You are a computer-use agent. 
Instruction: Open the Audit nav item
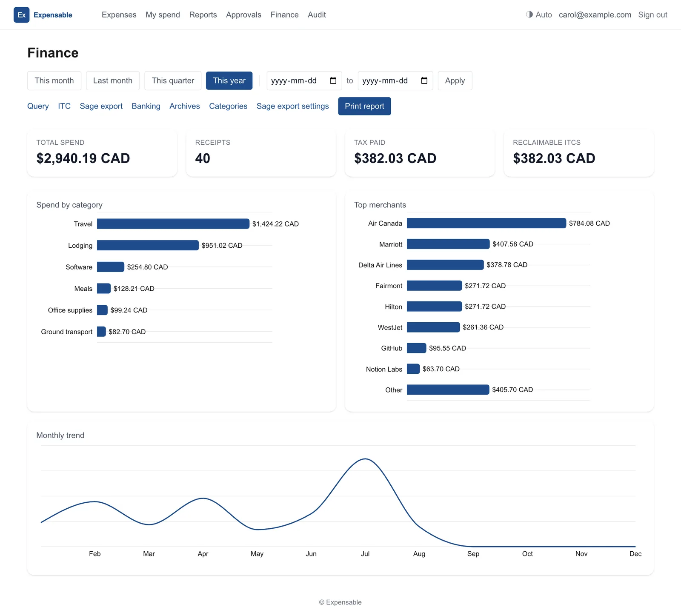click(x=317, y=15)
